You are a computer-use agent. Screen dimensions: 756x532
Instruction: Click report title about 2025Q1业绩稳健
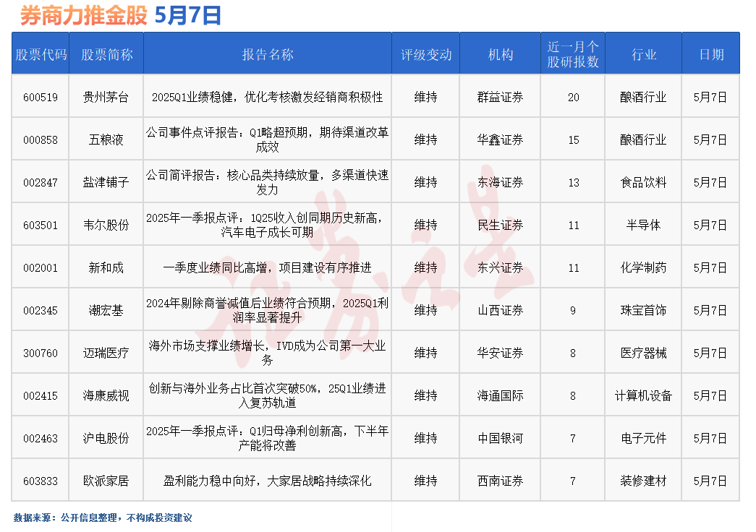(x=268, y=98)
